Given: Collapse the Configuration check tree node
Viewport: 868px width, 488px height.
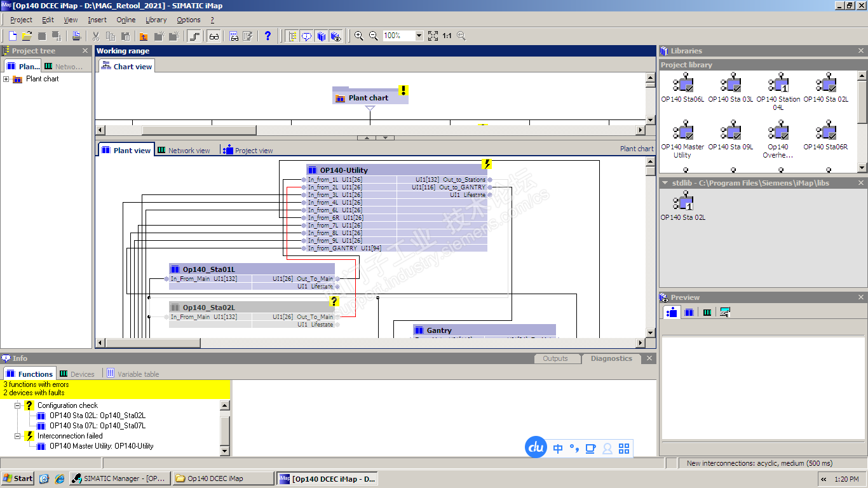Looking at the screenshot, I should pos(18,405).
